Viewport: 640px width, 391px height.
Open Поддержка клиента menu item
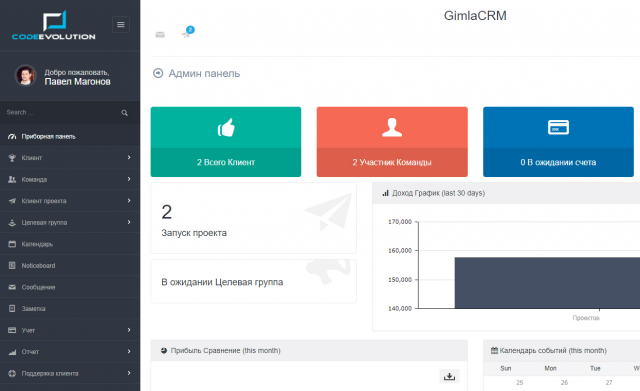click(x=70, y=373)
